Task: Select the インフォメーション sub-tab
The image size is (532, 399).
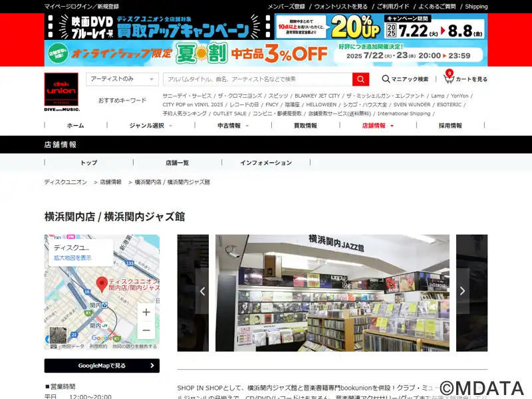Action: [266, 163]
